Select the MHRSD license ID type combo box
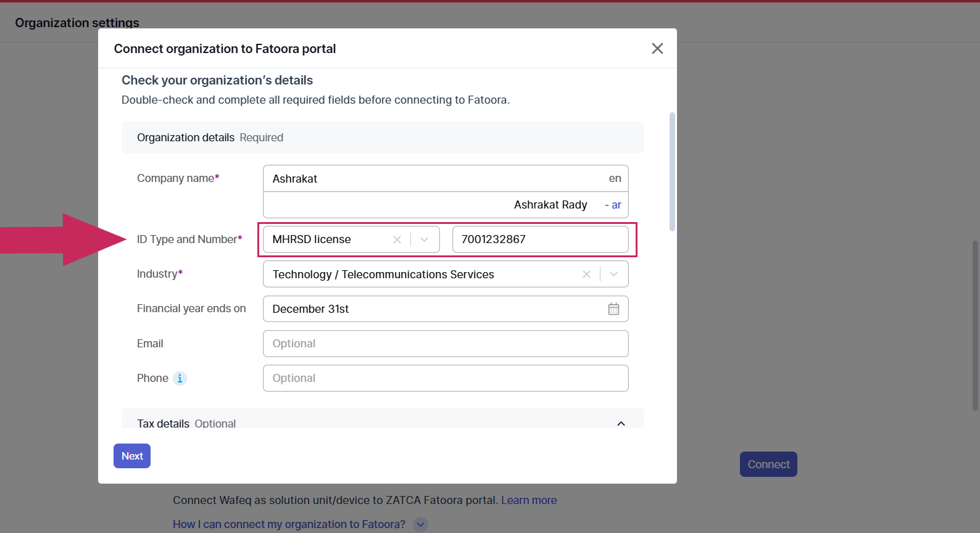 click(x=351, y=239)
